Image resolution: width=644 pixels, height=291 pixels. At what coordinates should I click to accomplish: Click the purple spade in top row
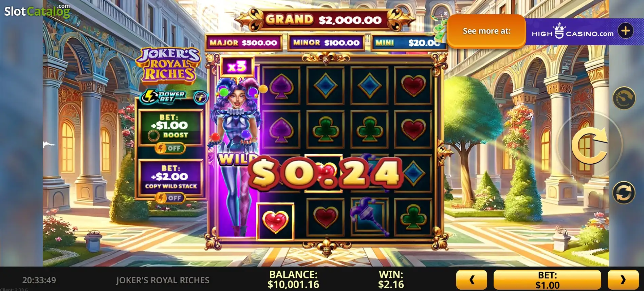click(281, 85)
